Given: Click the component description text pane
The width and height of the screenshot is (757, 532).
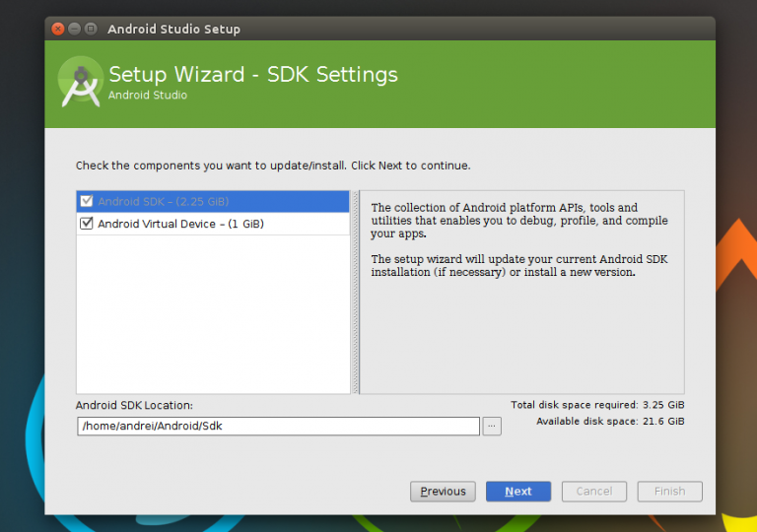Looking at the screenshot, I should (x=521, y=292).
